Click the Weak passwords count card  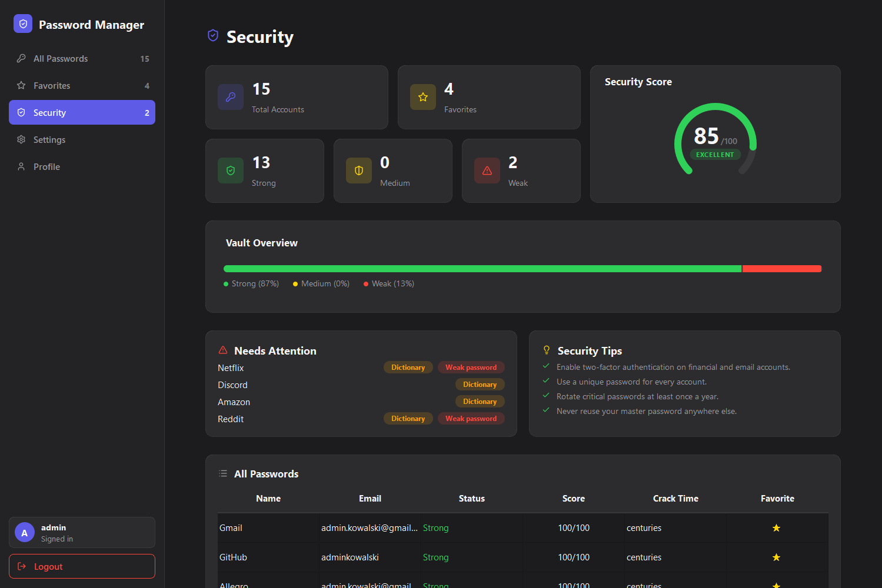(521, 171)
